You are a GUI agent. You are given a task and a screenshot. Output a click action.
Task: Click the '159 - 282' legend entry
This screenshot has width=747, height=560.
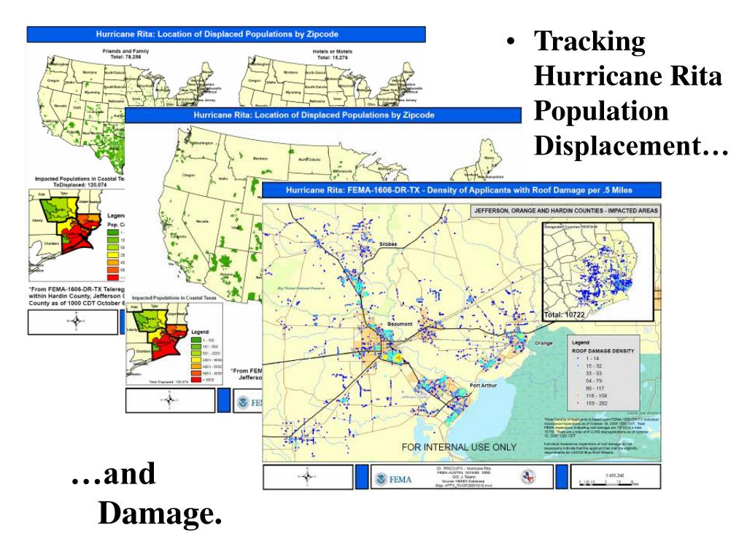(x=597, y=403)
